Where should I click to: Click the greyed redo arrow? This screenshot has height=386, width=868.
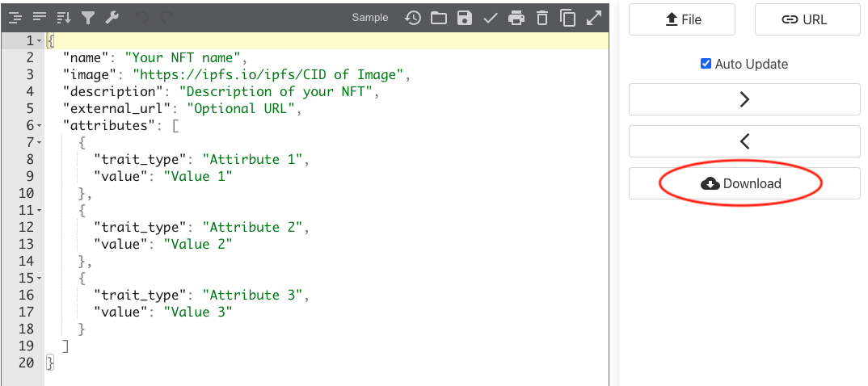tap(166, 18)
